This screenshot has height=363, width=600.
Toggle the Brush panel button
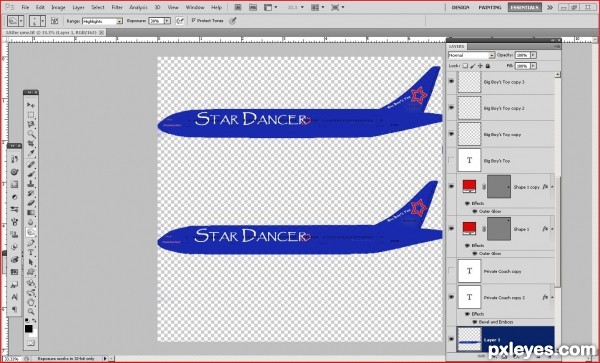(55, 21)
